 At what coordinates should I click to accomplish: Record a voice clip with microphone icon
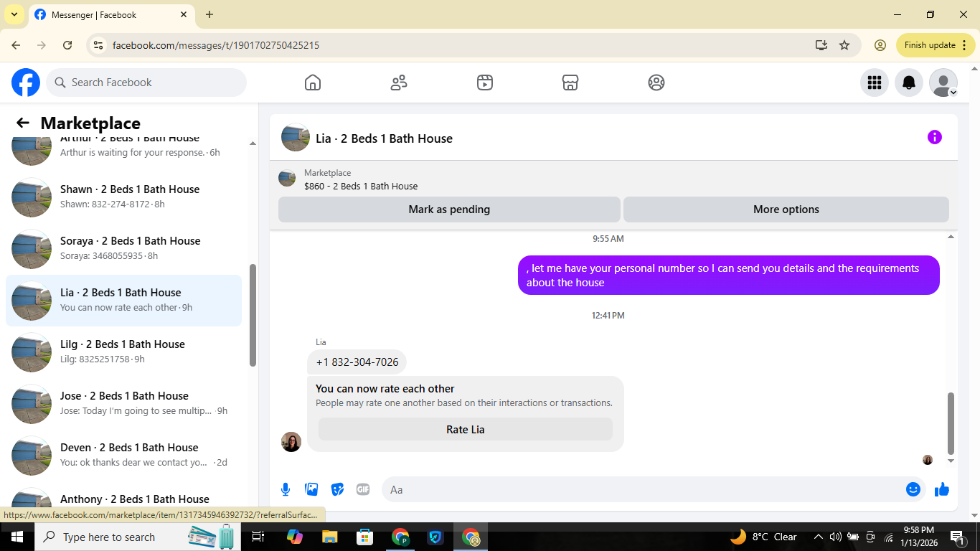tap(286, 489)
